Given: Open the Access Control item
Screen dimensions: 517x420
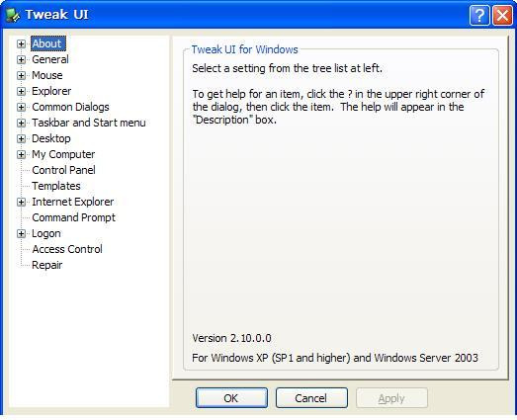Looking at the screenshot, I should [67, 249].
